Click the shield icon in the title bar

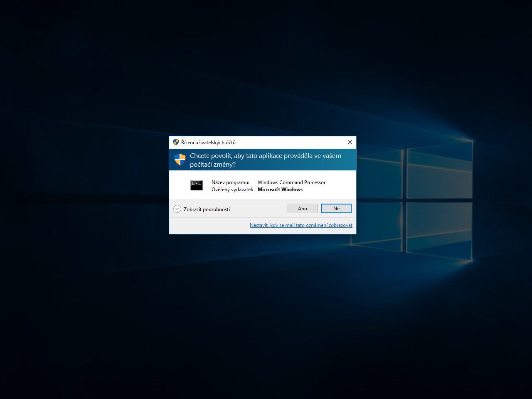coord(176,142)
